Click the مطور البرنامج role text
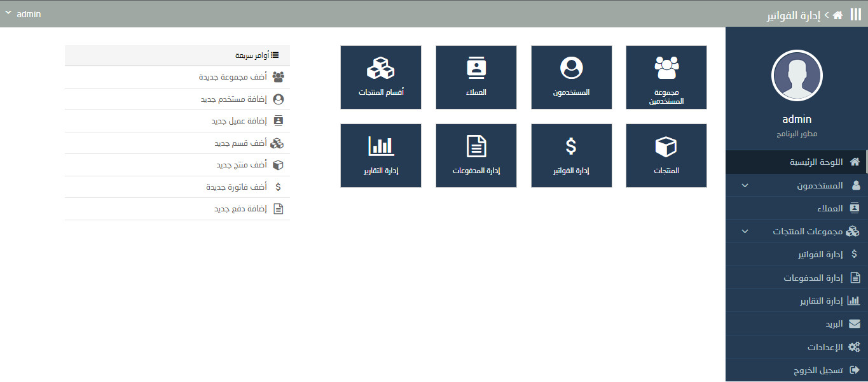 click(797, 134)
